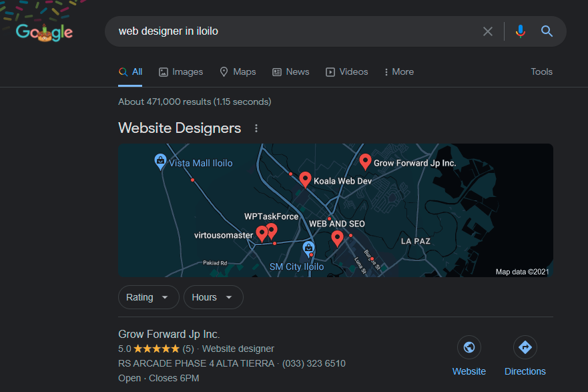Click the RS ARCADE PHASE 4 ALTA TIERRA address
Viewport: 588px width, 392px height.
click(x=196, y=363)
